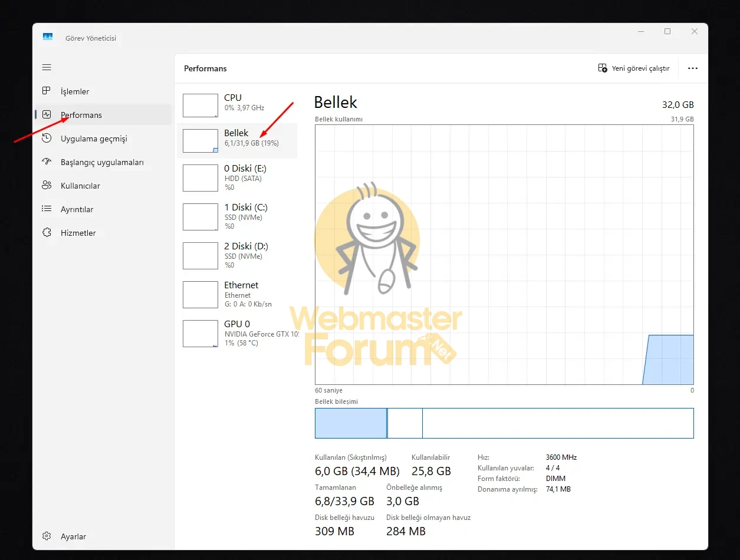Click the 32,0 GB total memory value
The image size is (740, 560).
[678, 104]
